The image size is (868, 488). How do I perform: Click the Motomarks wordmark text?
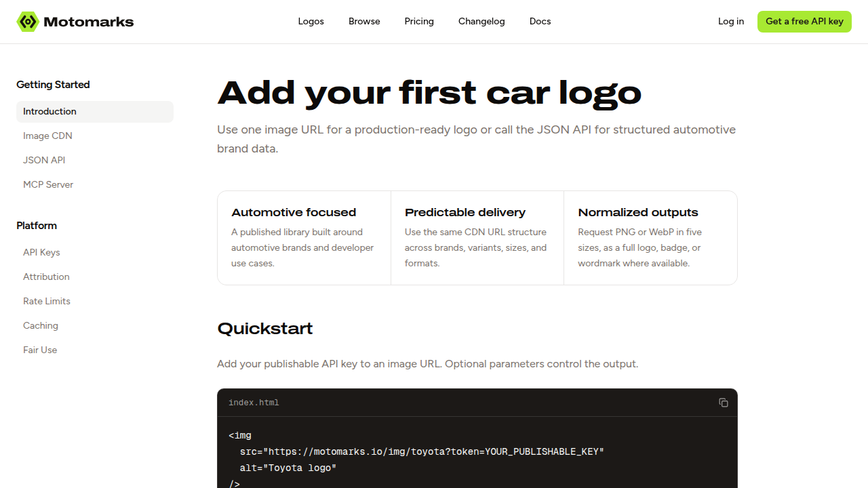coord(89,22)
